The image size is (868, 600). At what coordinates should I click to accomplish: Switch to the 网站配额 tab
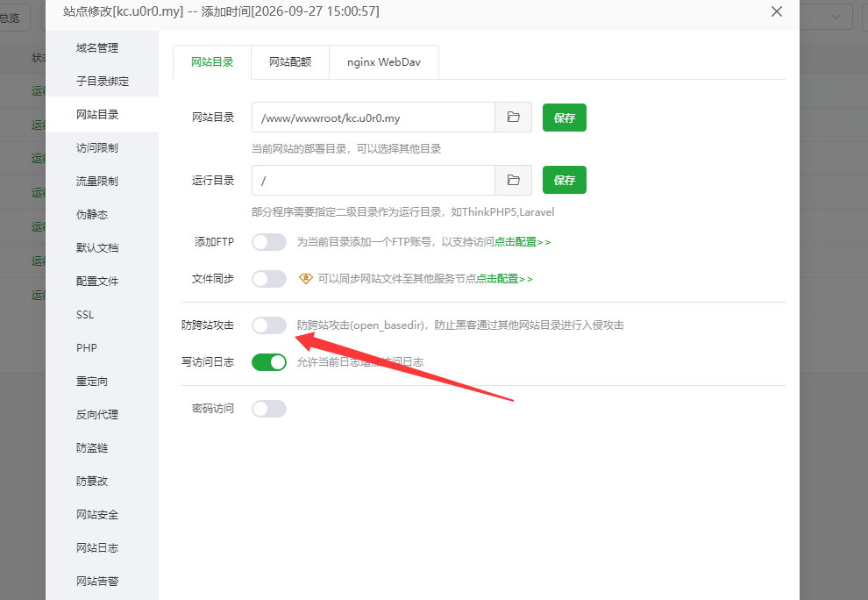tap(290, 62)
